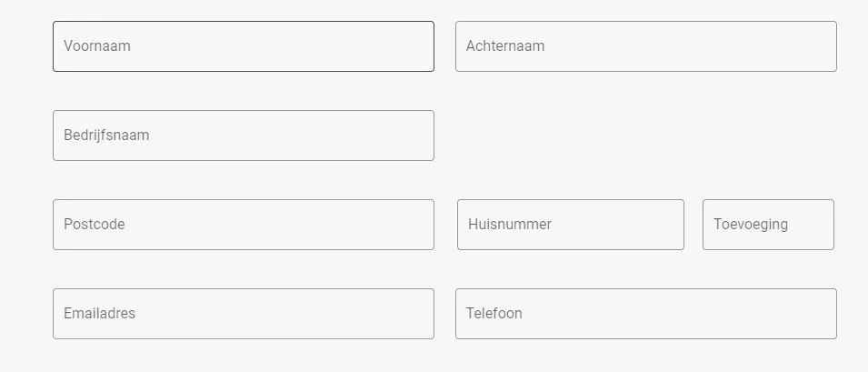Activate the Huisnummer input box
Screen dimensions: 868x372
point(570,225)
